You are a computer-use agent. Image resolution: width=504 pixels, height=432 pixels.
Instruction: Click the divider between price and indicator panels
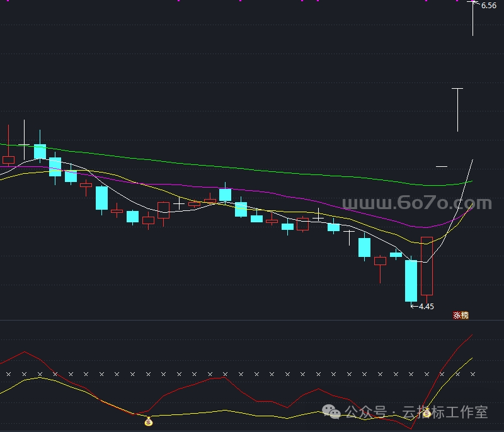pyautogui.click(x=252, y=321)
